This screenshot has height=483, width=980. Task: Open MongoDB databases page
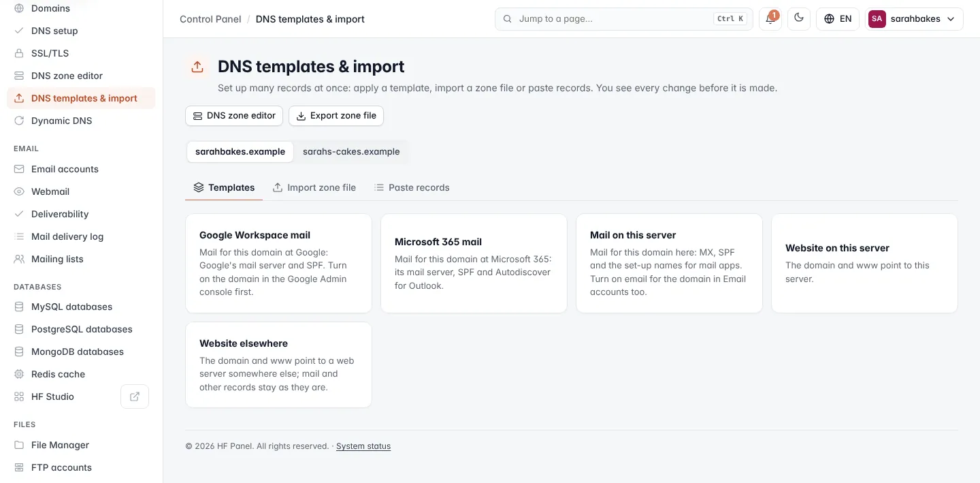point(81,352)
